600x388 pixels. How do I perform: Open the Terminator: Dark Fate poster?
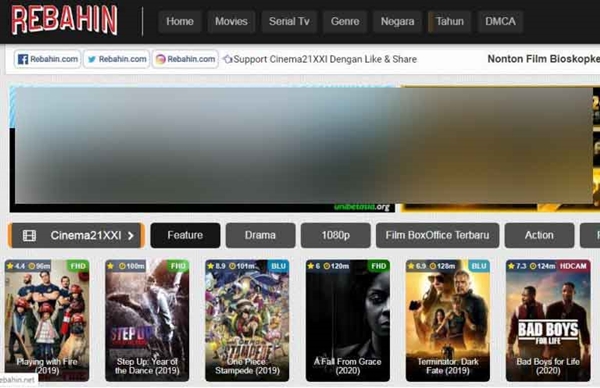(448, 321)
